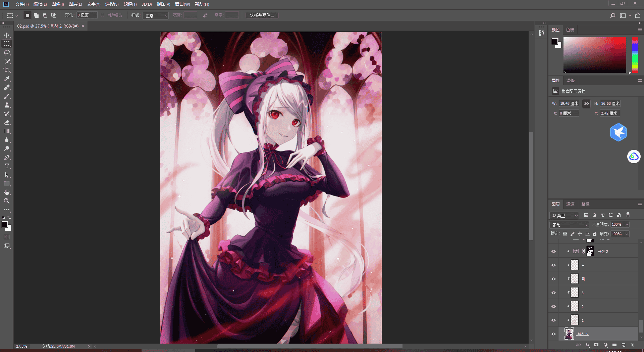Toggle visibility of layer 3
644x352 pixels.
(x=554, y=293)
